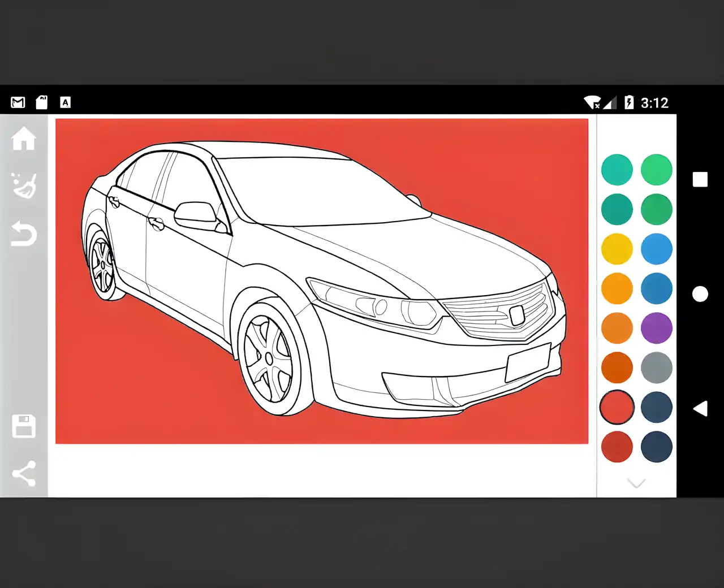
Task: Pick the bright green color swatch
Action: (656, 170)
